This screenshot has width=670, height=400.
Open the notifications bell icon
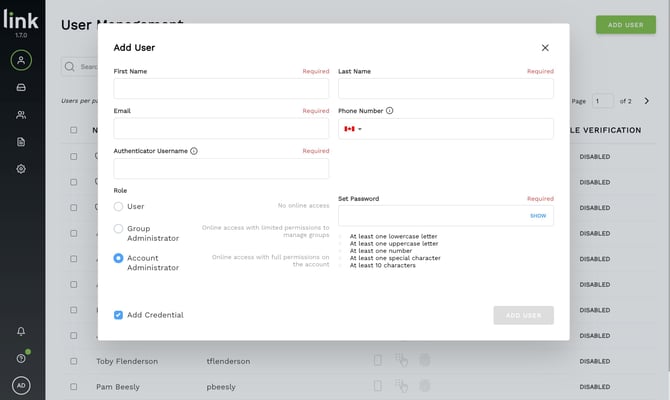(x=21, y=331)
